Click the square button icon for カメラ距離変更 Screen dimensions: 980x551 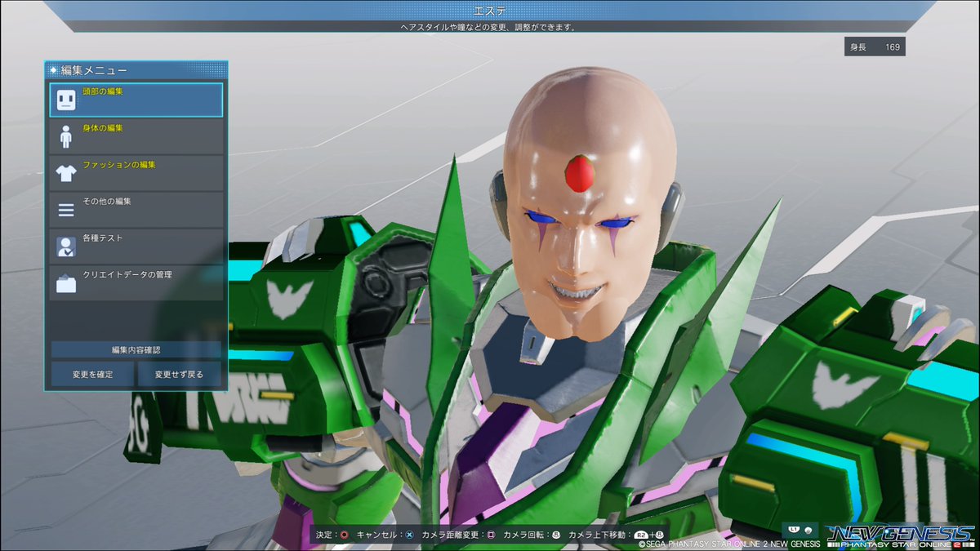(x=491, y=535)
